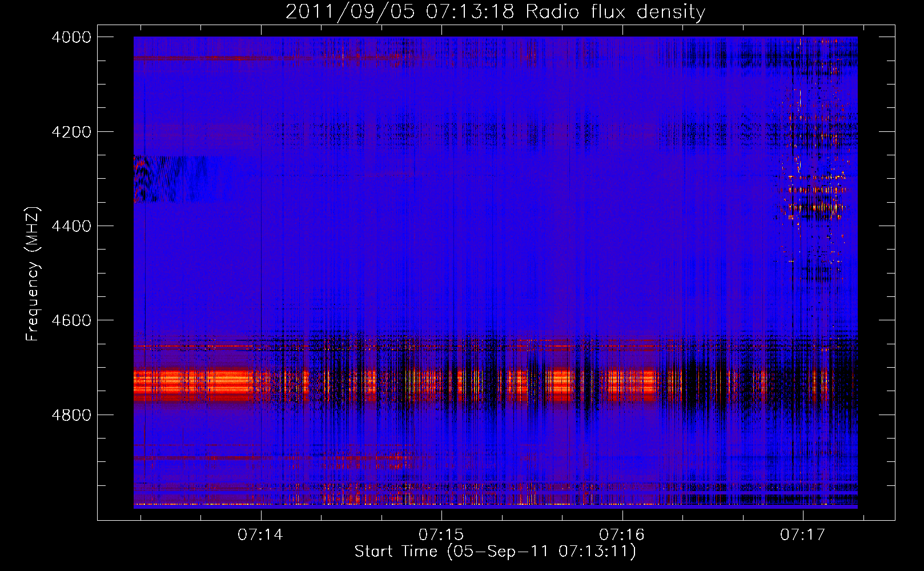Click the plot title "2011/09/05 07:13:18 Radio flux density"
Screen dimensions: 924x571
coord(495,11)
